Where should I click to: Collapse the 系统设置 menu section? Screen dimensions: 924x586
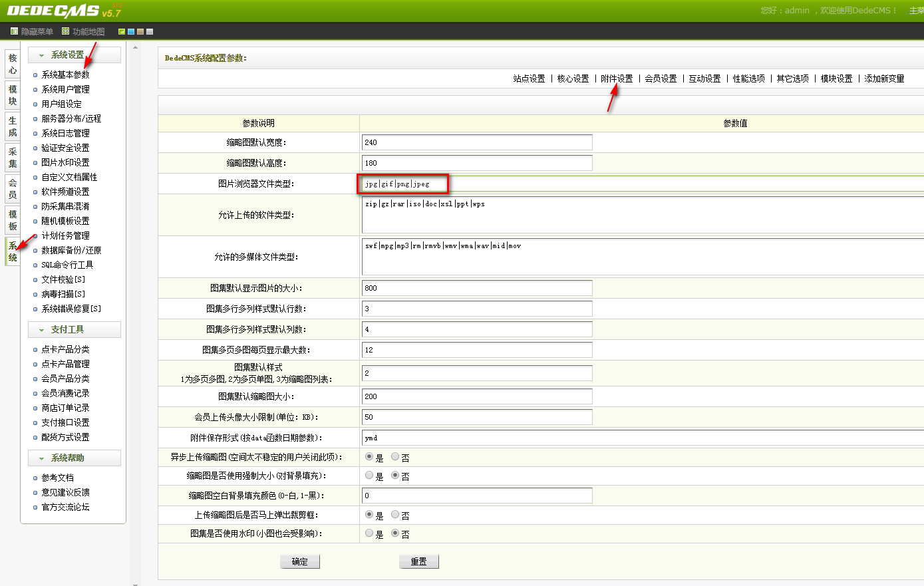coord(75,55)
